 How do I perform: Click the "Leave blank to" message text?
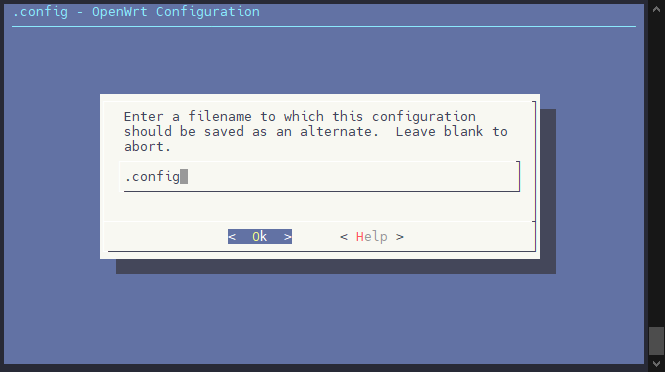452,131
